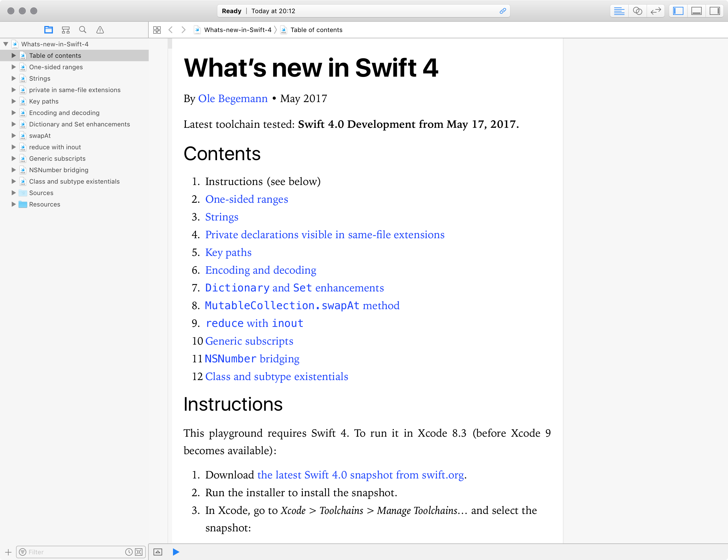Switch to the Assistant editor

[x=637, y=11]
